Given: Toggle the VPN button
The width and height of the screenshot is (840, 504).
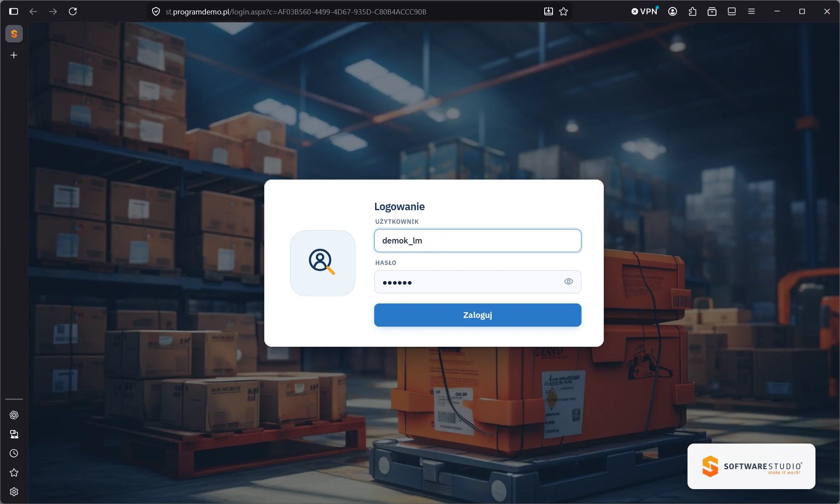Looking at the screenshot, I should tap(645, 11).
